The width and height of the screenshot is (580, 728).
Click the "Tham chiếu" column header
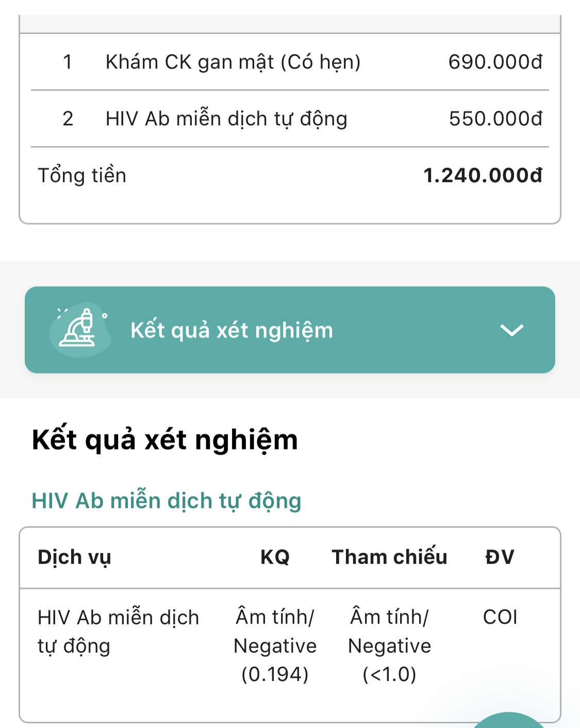(389, 557)
